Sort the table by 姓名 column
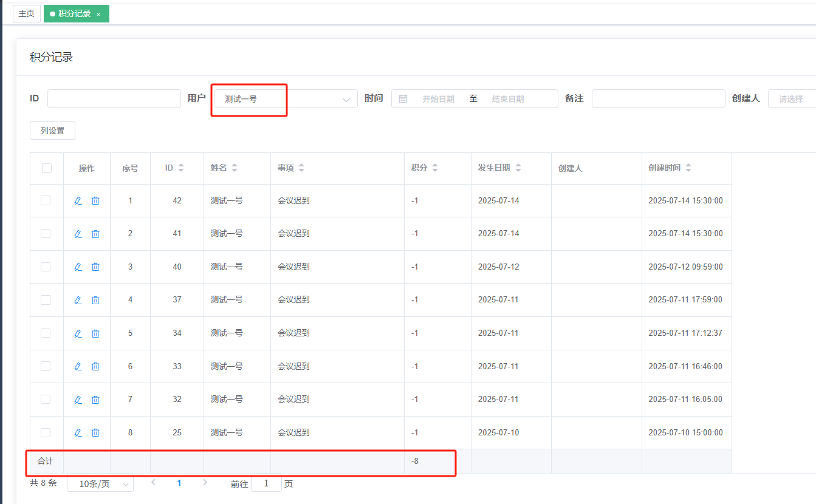The width and height of the screenshot is (816, 504). click(x=235, y=168)
